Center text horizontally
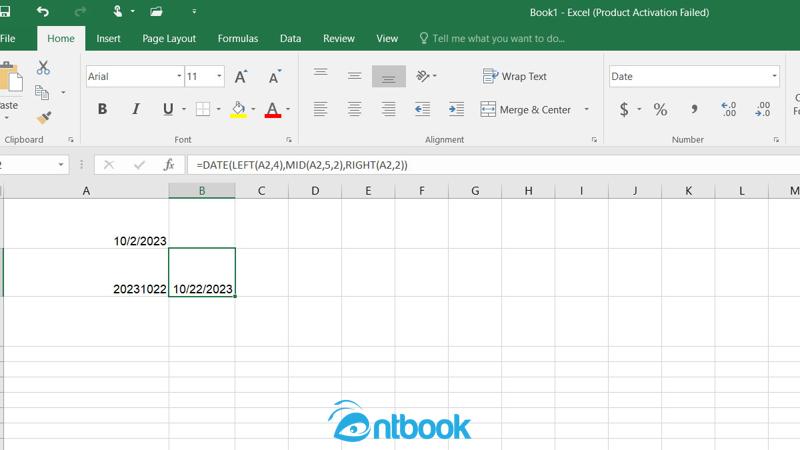The height and width of the screenshot is (450, 800). [x=355, y=109]
